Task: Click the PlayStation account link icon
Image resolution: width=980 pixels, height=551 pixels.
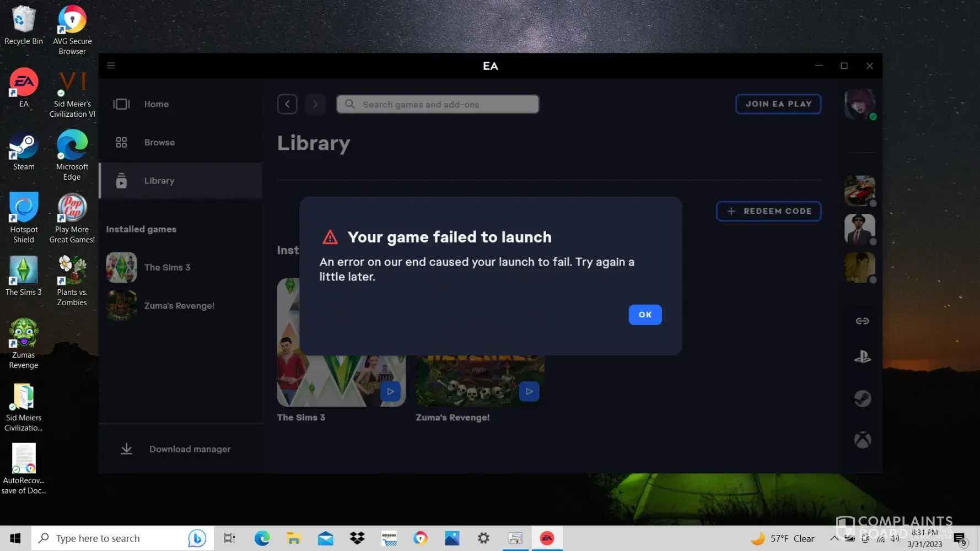Action: tap(862, 357)
